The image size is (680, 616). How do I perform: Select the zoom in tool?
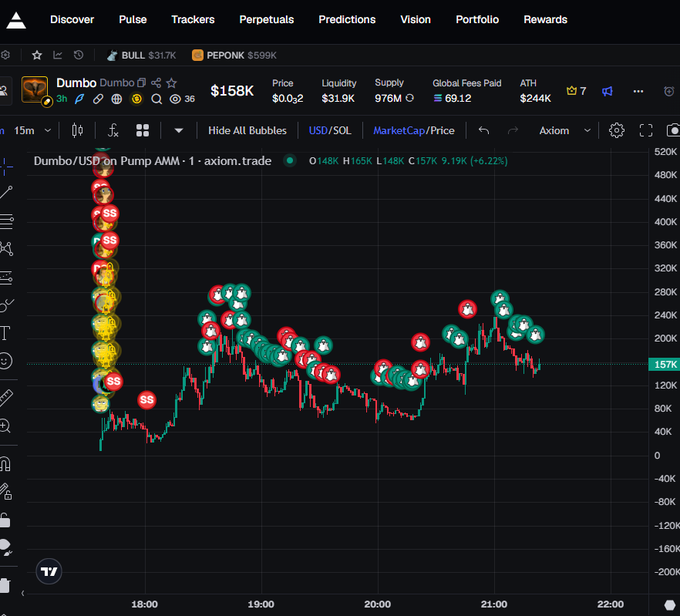tap(5, 426)
